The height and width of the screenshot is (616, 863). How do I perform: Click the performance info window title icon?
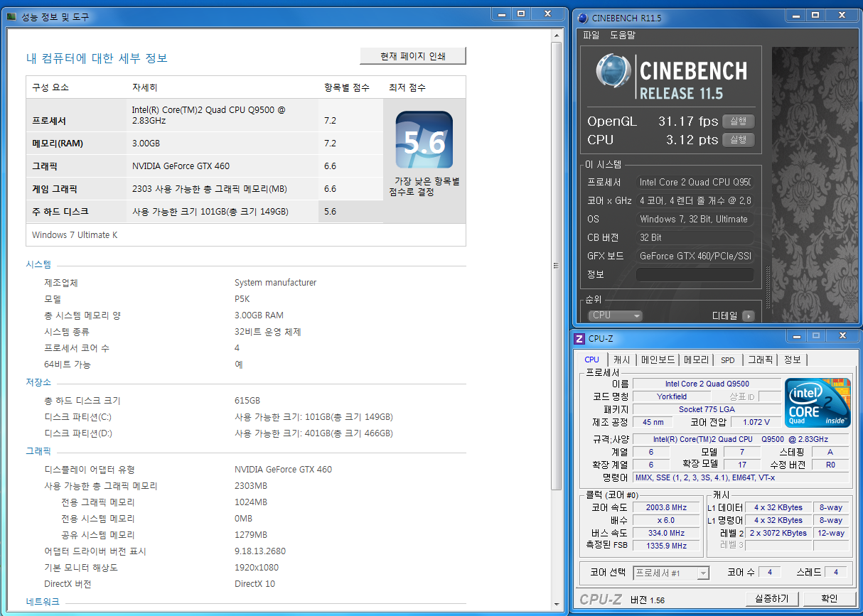(x=11, y=16)
